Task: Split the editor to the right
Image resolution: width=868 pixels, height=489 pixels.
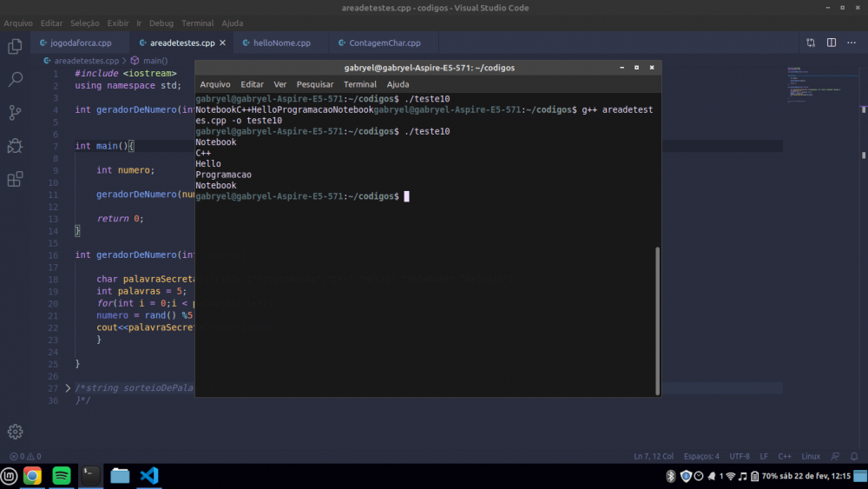Action: [831, 43]
